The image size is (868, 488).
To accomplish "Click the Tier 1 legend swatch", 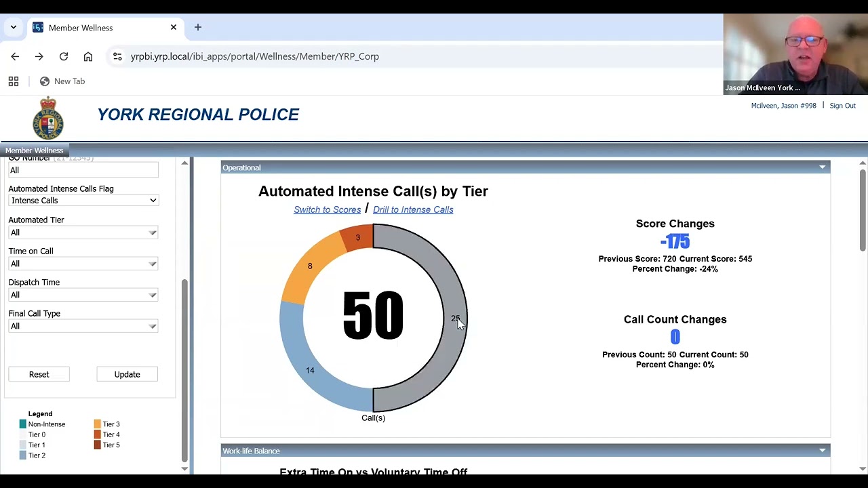I will tap(23, 445).
